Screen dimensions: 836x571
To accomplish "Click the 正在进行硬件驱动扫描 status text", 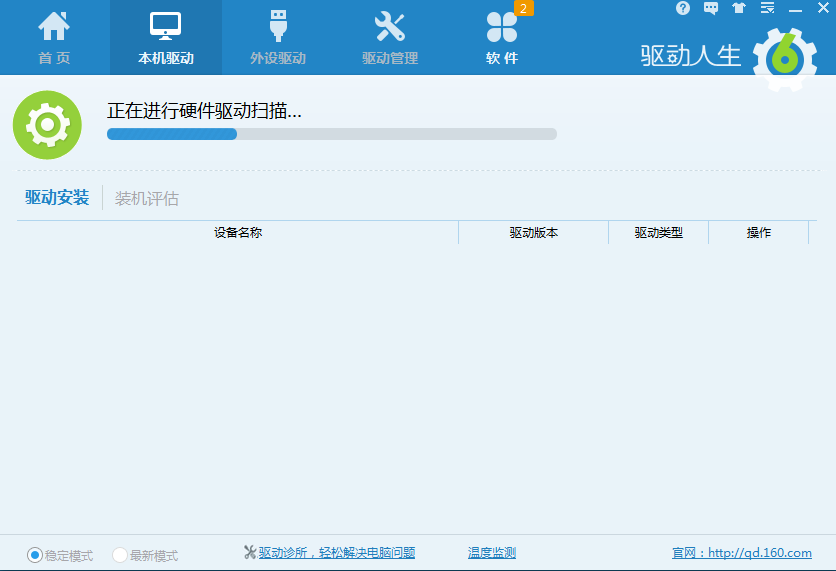I will (204, 111).
